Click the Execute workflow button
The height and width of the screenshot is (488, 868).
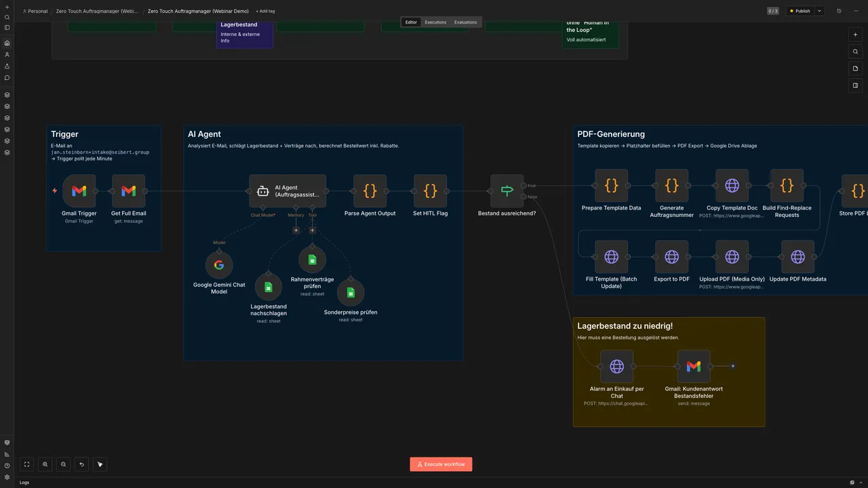(441, 464)
